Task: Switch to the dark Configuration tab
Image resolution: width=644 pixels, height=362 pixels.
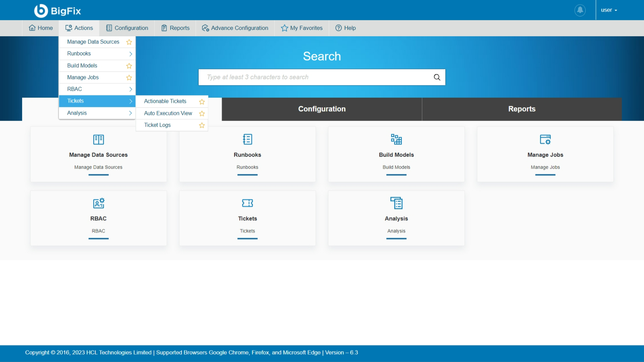Action: pyautogui.click(x=322, y=109)
